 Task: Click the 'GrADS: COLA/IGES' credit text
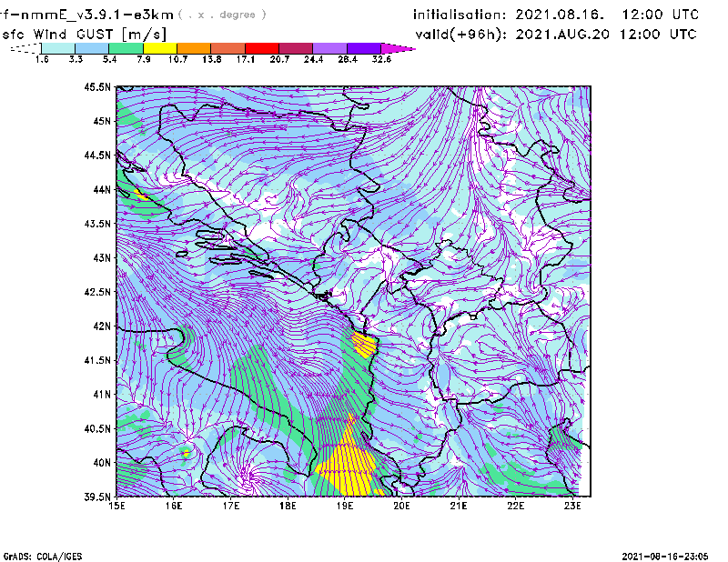(43, 557)
